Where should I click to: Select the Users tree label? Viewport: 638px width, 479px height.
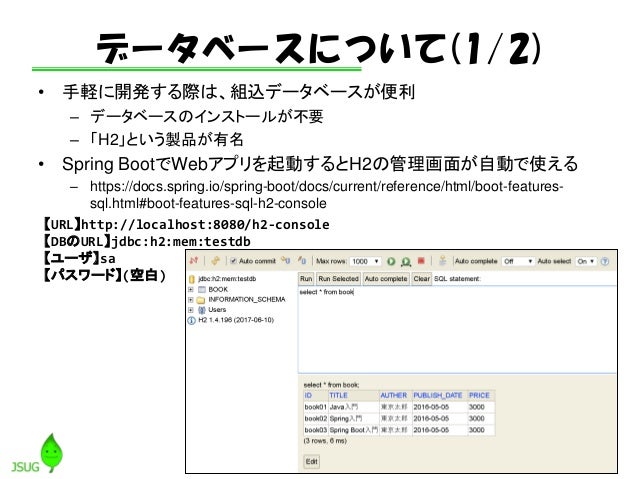coord(217,310)
